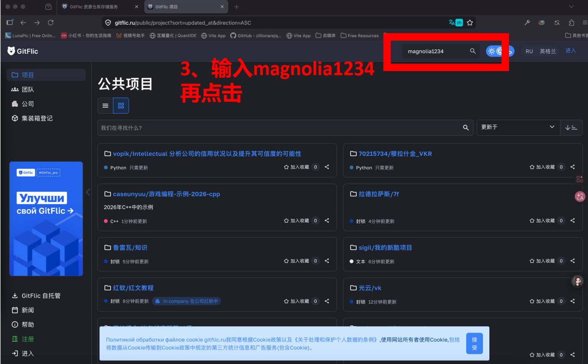Click the magnifier in the magnolia1234 search box
The height and width of the screenshot is (364, 588).
coord(472,51)
